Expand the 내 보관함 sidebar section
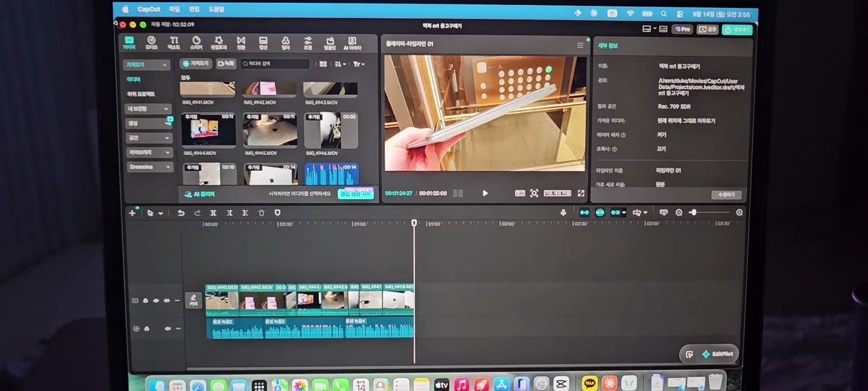 tap(148, 109)
